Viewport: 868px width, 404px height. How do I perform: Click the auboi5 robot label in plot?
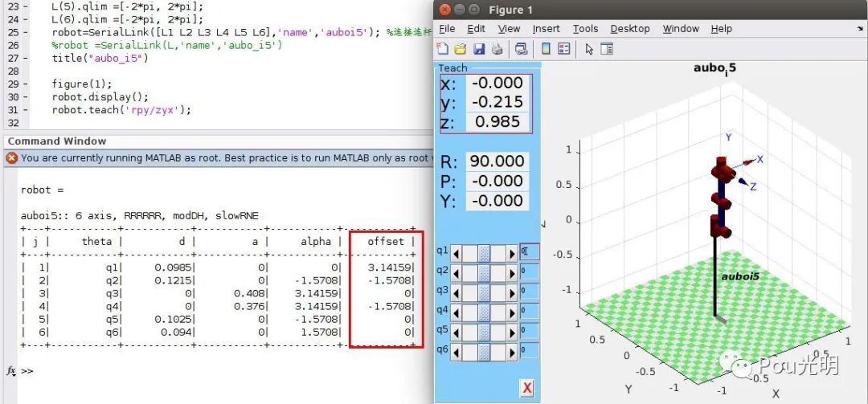click(740, 275)
